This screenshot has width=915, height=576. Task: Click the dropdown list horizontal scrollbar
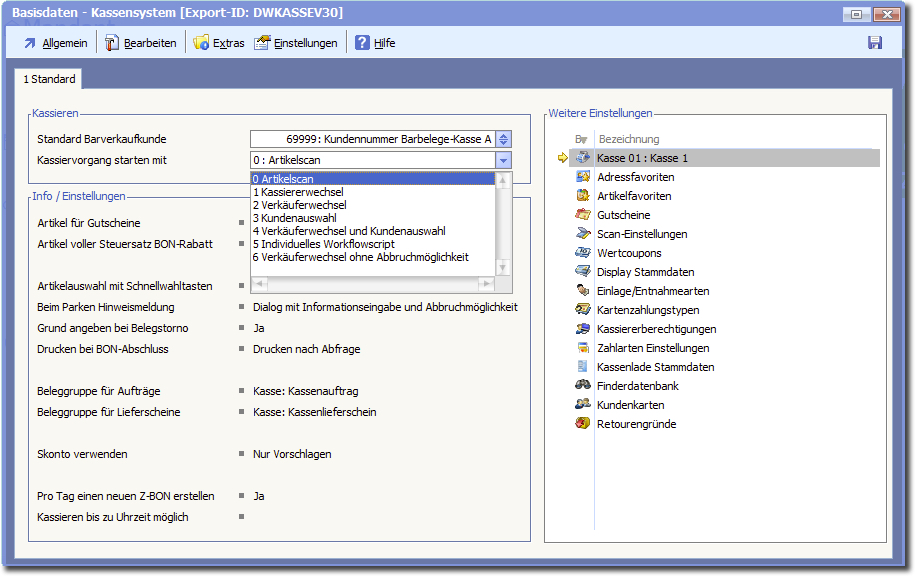[372, 284]
